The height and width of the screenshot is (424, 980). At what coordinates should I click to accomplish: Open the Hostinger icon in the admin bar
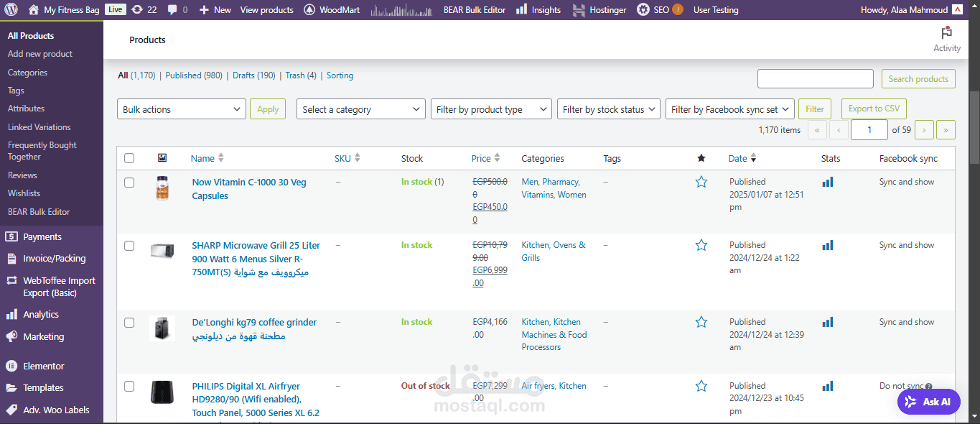coord(579,10)
